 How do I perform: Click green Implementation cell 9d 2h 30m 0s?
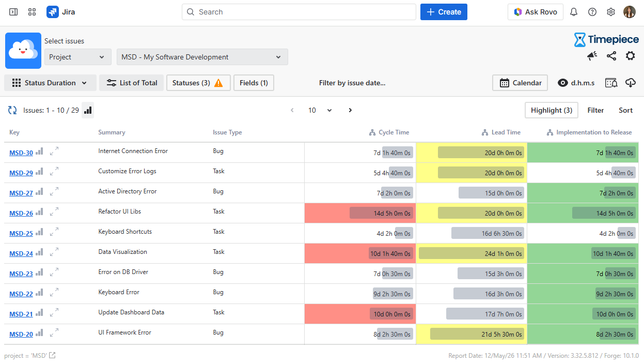tap(583, 294)
